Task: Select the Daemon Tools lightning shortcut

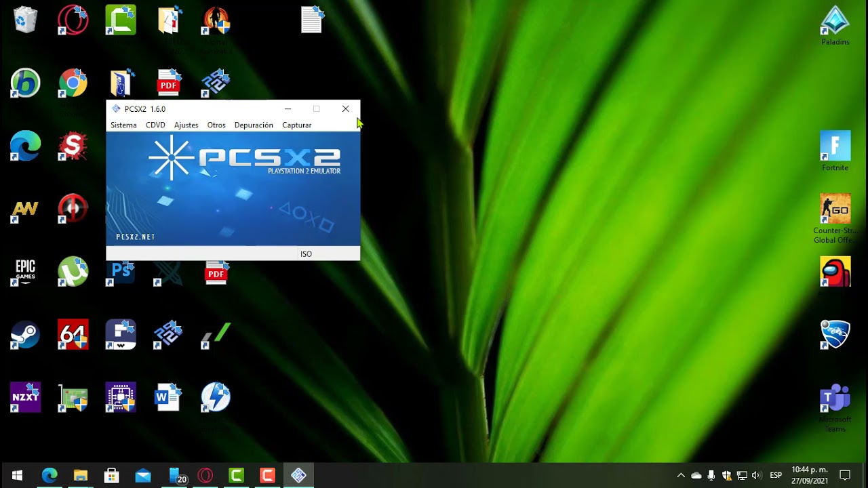Action: (x=216, y=397)
